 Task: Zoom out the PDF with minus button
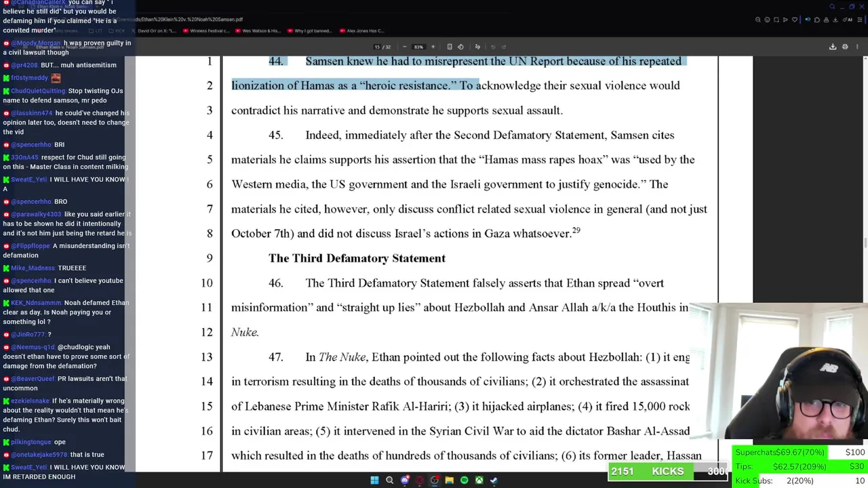pos(404,47)
